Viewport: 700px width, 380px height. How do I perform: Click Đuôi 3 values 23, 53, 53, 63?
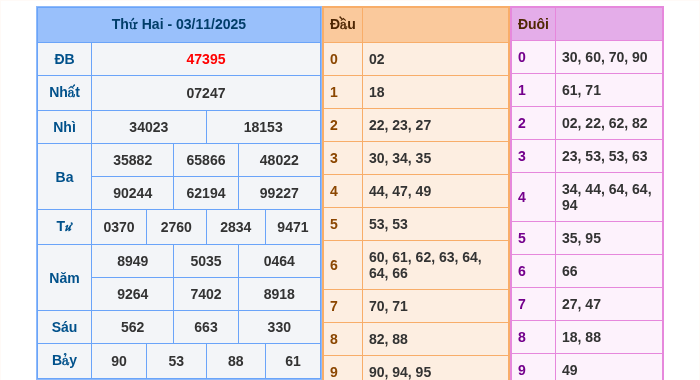tap(604, 157)
